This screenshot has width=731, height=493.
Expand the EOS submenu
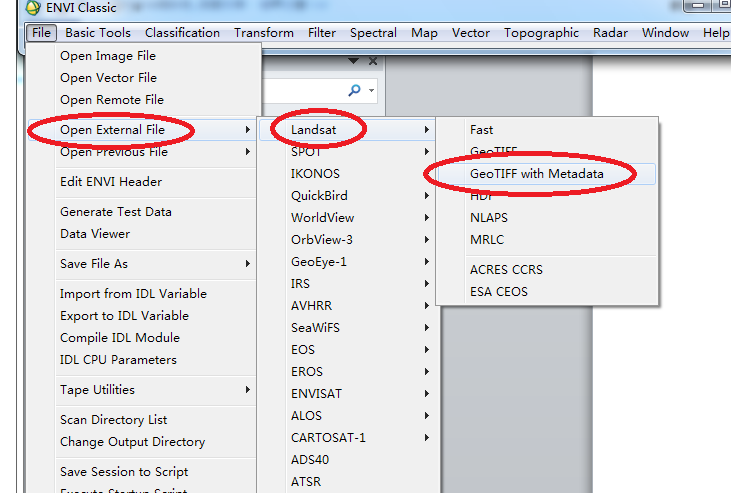tap(347, 350)
